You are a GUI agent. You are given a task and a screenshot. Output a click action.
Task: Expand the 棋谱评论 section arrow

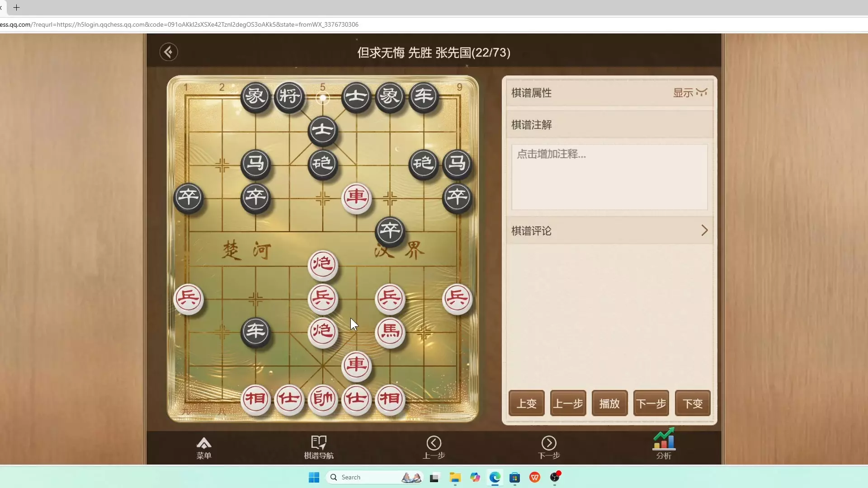704,231
